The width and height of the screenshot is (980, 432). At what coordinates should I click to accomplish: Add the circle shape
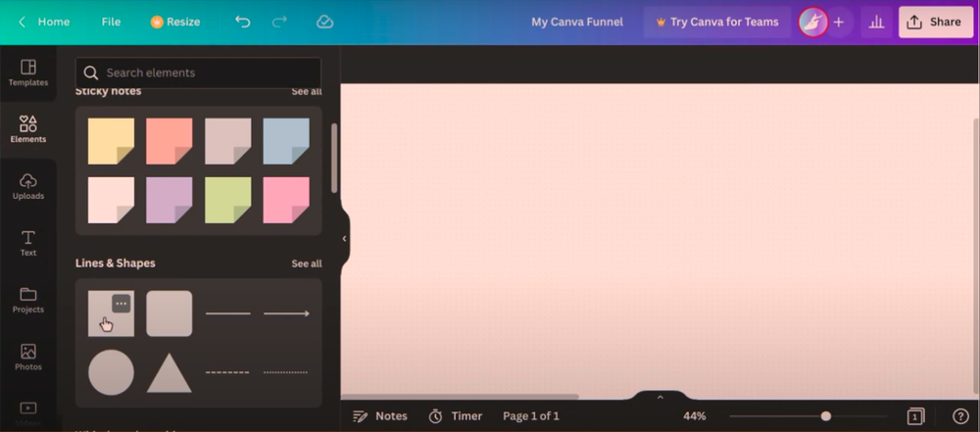[x=111, y=372]
